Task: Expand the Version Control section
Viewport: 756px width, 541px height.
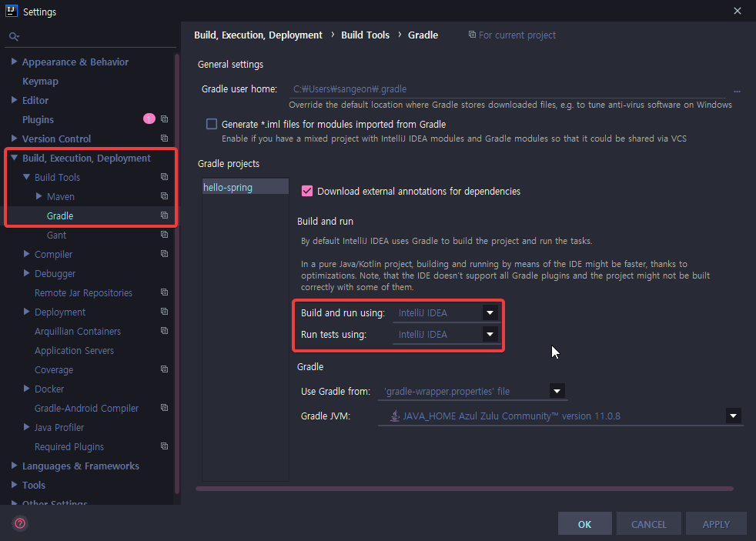Action: 14,139
